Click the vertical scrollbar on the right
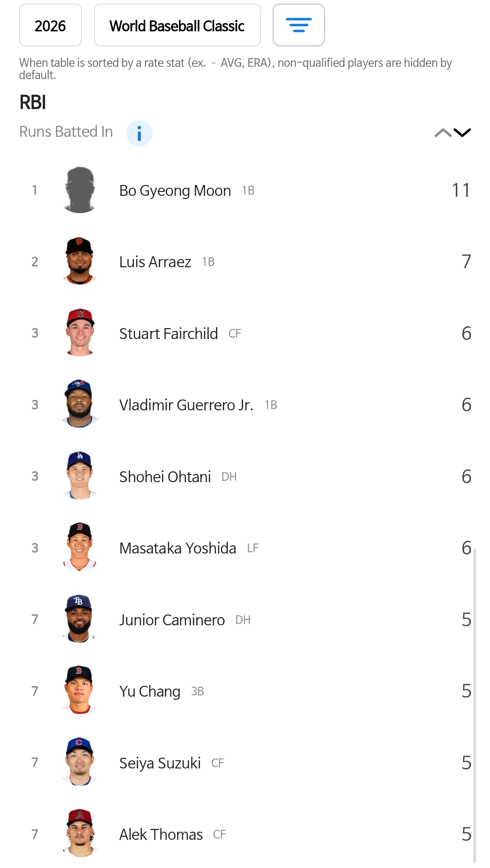This screenshot has height=868, width=490. tap(475, 704)
